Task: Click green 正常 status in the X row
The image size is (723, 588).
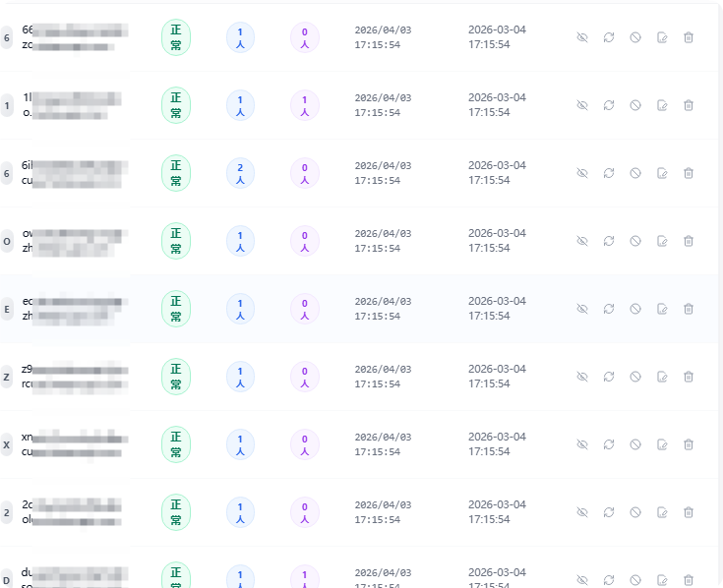Action: [x=176, y=444]
